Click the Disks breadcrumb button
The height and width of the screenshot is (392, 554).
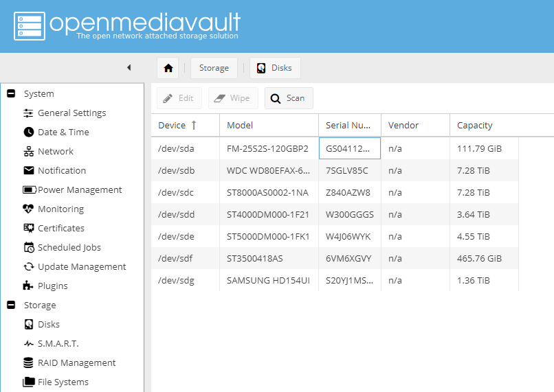pos(275,68)
